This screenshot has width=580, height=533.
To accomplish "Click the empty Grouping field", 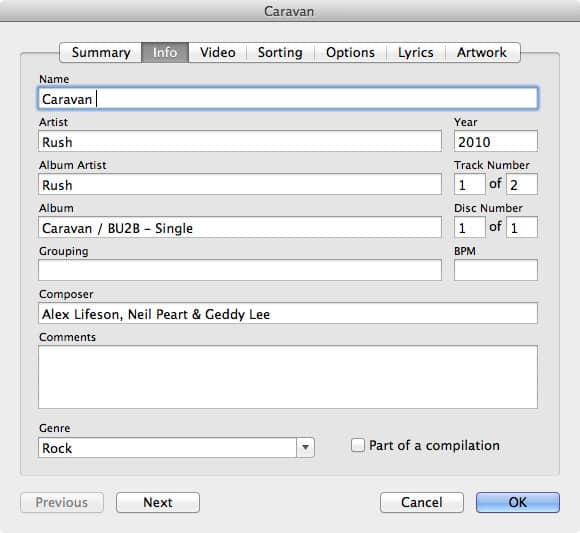I will coord(240,270).
